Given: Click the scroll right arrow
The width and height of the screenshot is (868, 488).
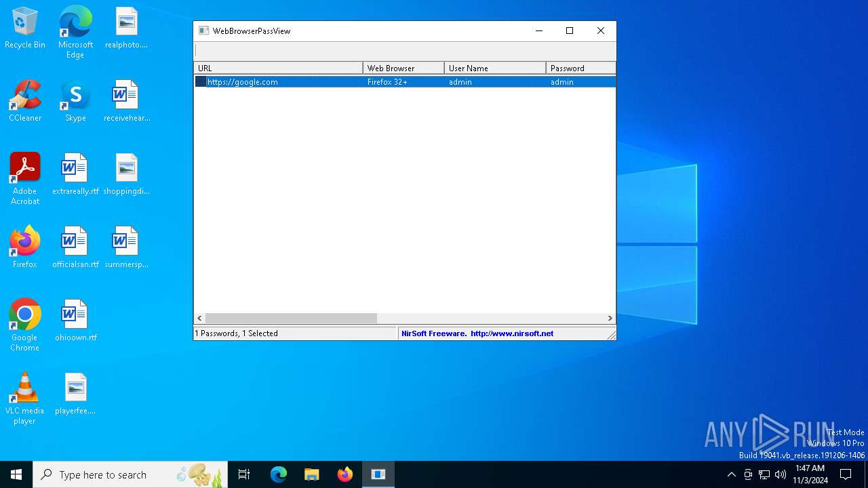Looking at the screenshot, I should [x=610, y=318].
